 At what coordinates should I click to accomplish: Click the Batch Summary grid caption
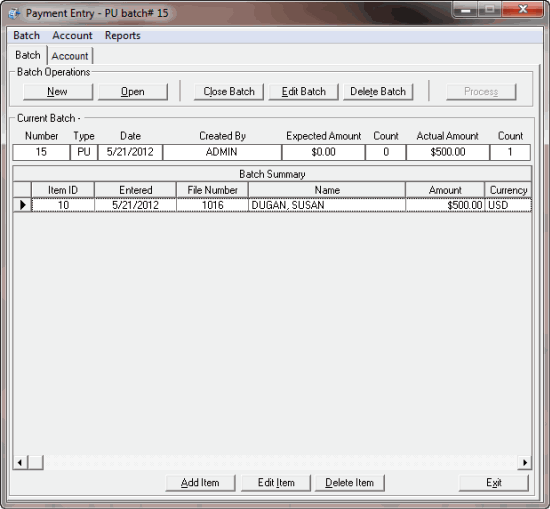click(272, 174)
